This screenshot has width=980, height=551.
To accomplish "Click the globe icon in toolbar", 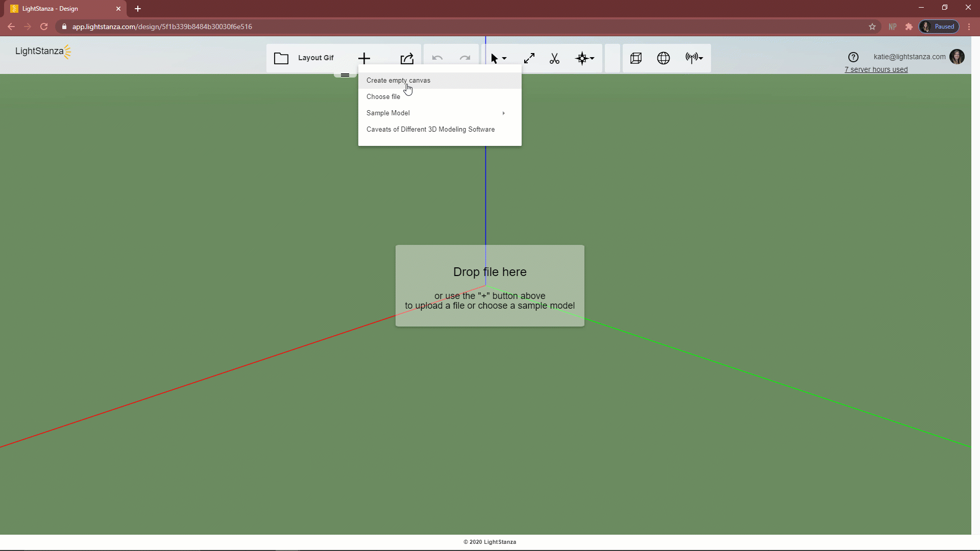I will (x=663, y=58).
